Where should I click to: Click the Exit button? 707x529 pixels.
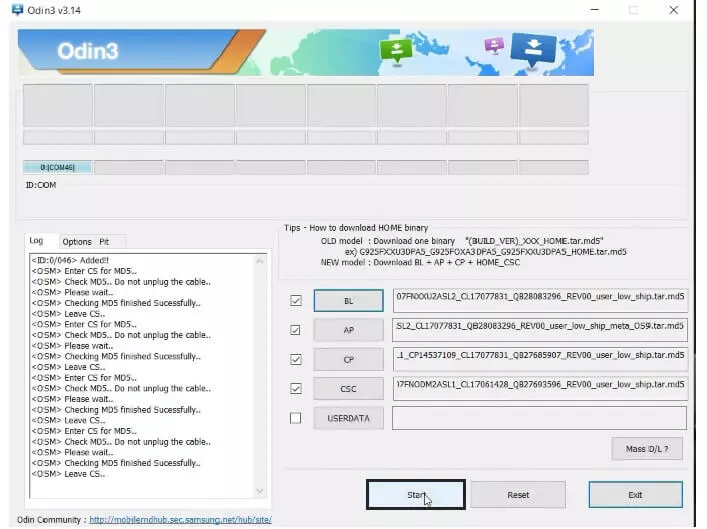[x=635, y=495]
